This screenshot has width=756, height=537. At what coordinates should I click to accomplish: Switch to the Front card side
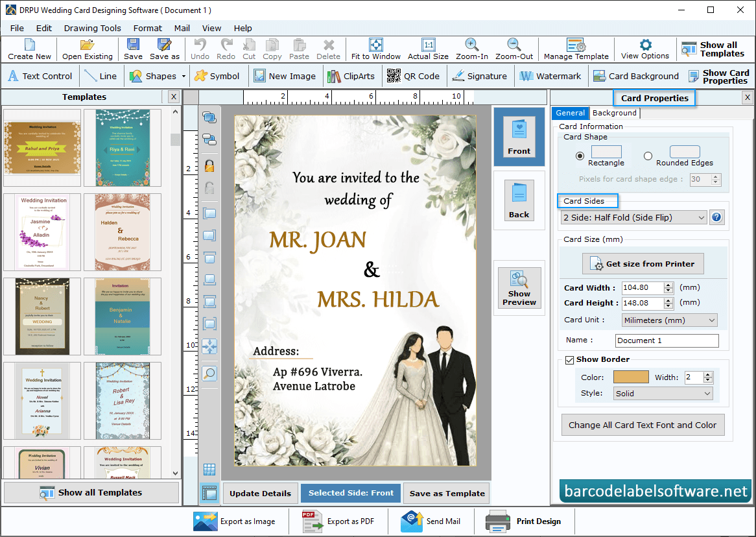tap(519, 137)
